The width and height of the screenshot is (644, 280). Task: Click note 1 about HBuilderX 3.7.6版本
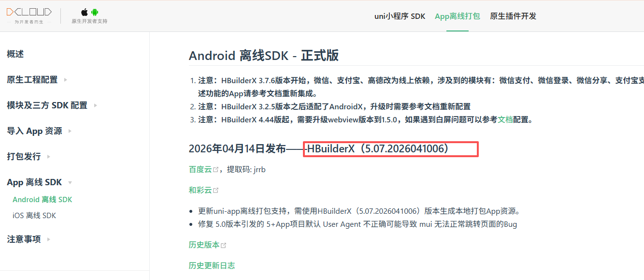(421, 87)
